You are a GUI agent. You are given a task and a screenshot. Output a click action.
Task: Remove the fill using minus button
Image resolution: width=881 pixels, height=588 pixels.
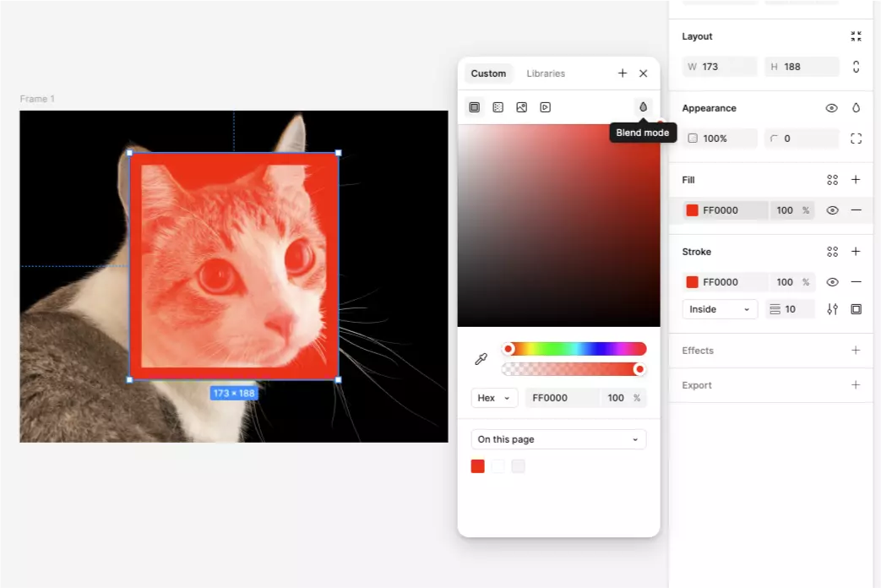point(856,210)
